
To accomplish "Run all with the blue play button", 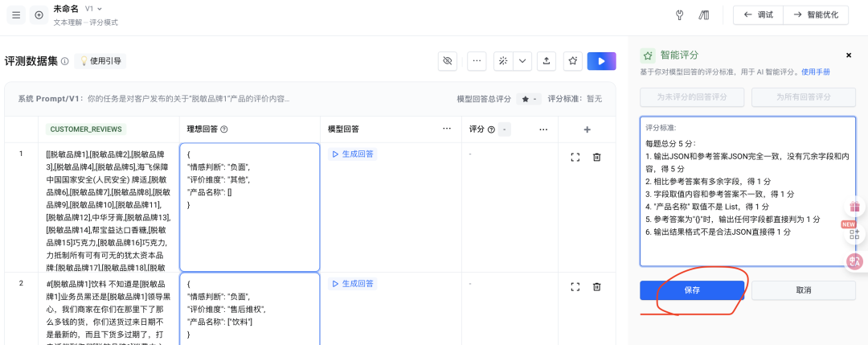I will tap(602, 61).
